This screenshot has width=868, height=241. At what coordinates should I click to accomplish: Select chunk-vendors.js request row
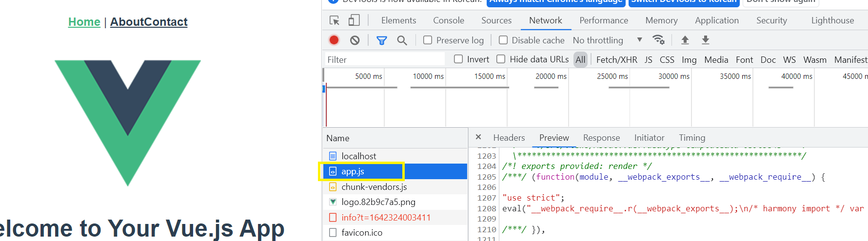click(x=395, y=186)
